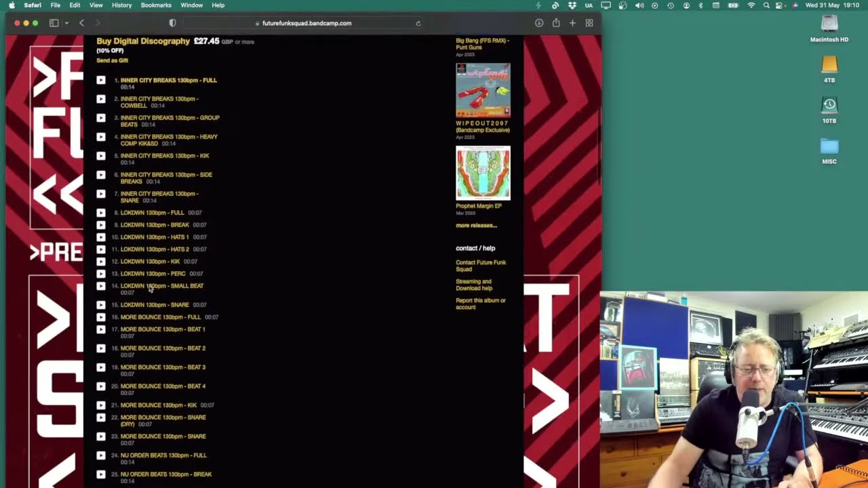Click the privacy shield icon in Safari

tap(172, 23)
